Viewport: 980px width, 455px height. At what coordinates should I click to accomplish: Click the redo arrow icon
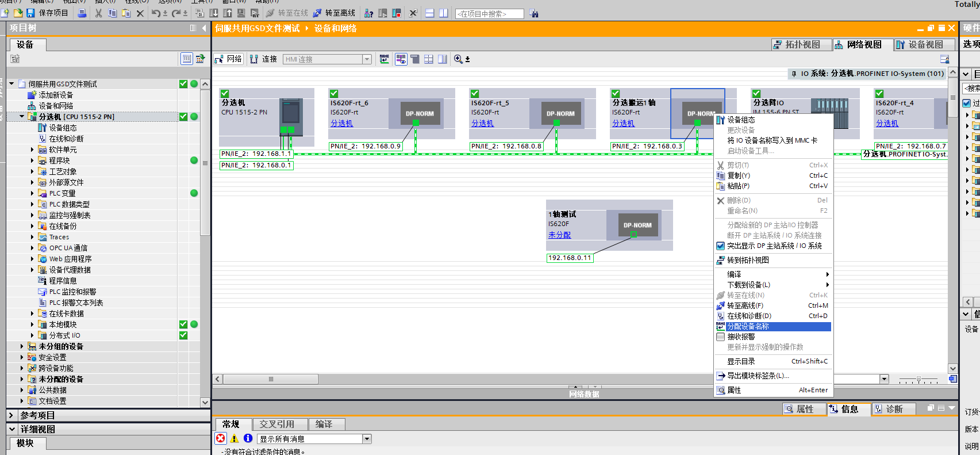coord(176,13)
